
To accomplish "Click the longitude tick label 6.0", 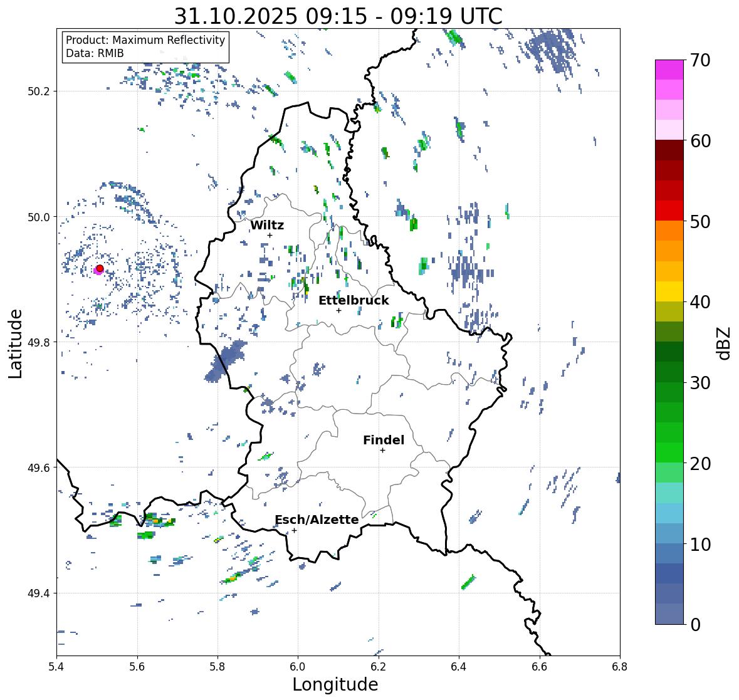I will (298, 667).
